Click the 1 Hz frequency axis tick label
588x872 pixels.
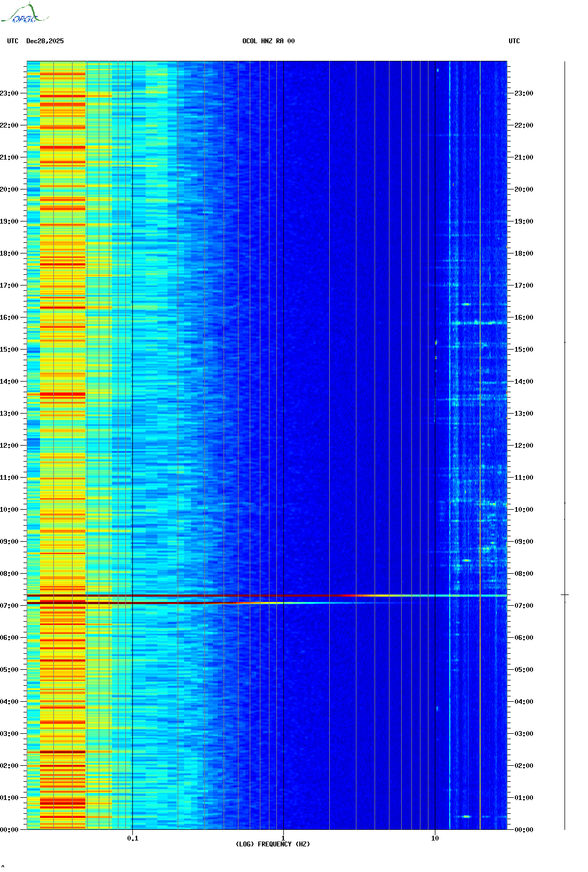[283, 838]
